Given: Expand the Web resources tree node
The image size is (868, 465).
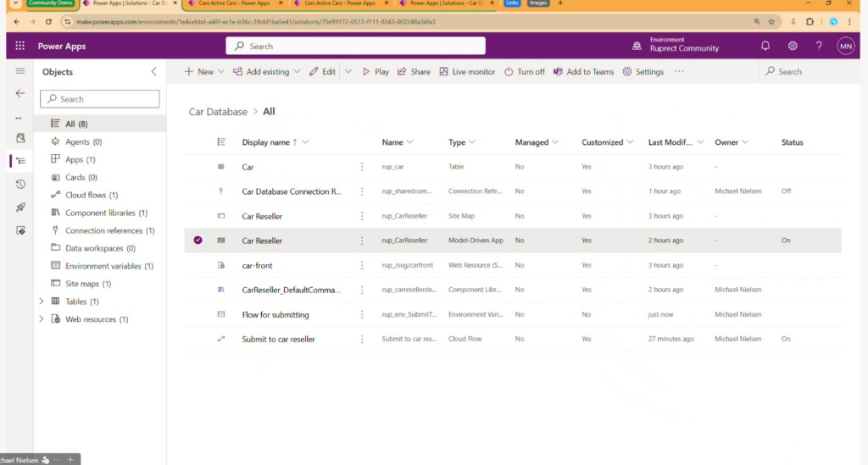Looking at the screenshot, I should [x=42, y=319].
